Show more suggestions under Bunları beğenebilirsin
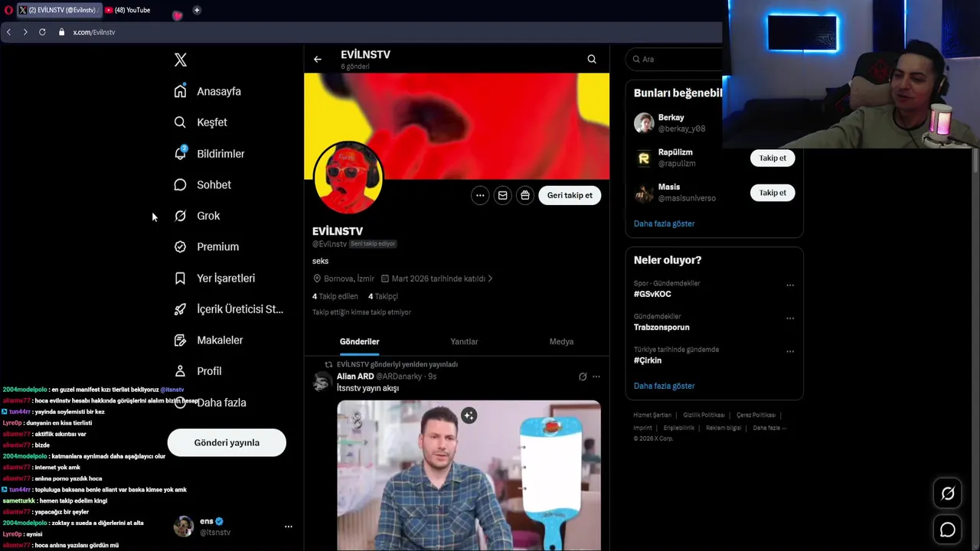 pos(664,223)
